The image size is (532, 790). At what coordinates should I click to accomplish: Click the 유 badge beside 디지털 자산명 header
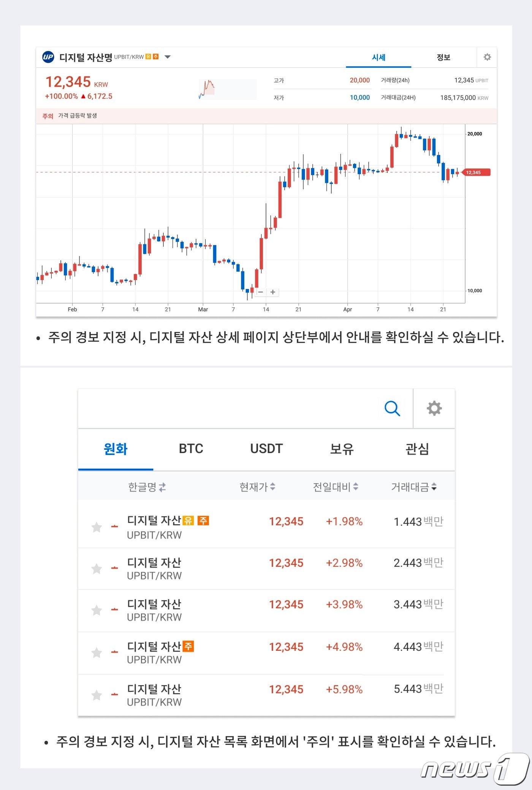coord(149,56)
